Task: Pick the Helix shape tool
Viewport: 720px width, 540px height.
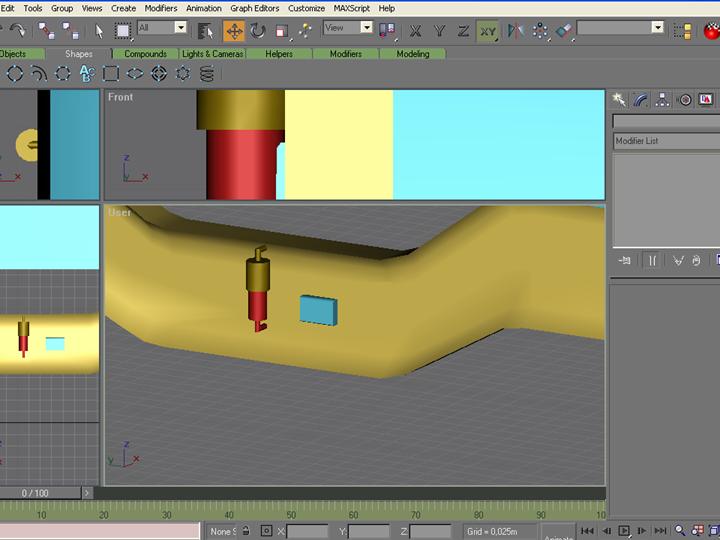Action: [207, 73]
